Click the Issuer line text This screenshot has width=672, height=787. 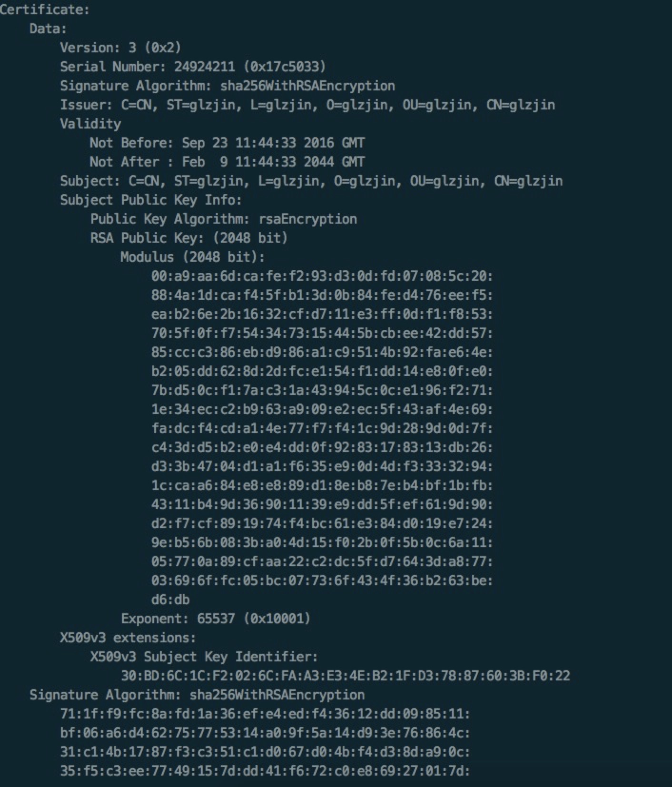(307, 105)
